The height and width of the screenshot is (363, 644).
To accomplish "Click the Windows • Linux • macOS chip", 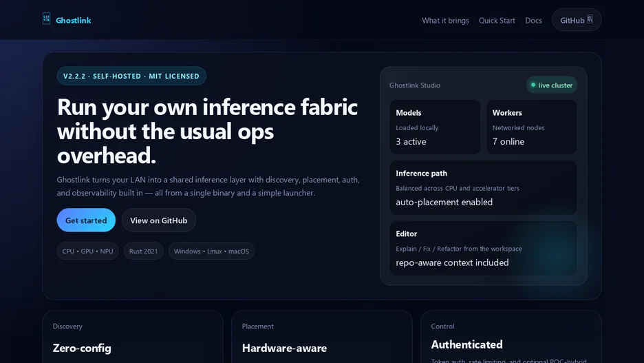I will 211,251.
